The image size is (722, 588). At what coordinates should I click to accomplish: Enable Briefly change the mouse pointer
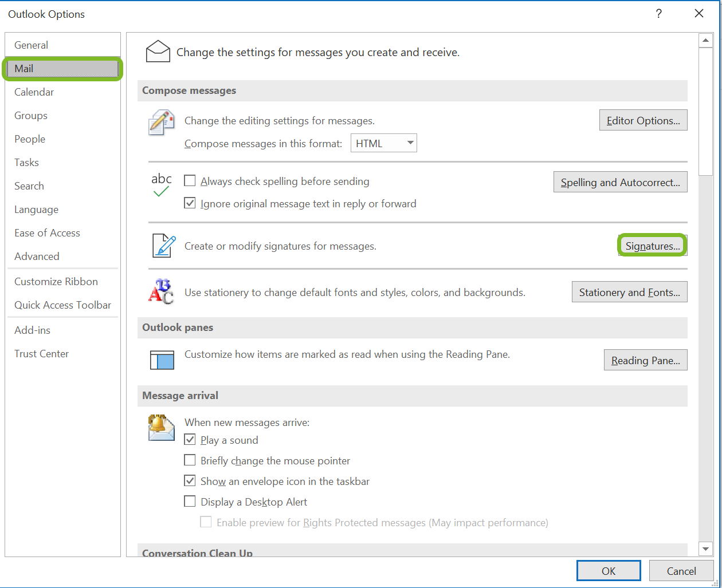(190, 460)
